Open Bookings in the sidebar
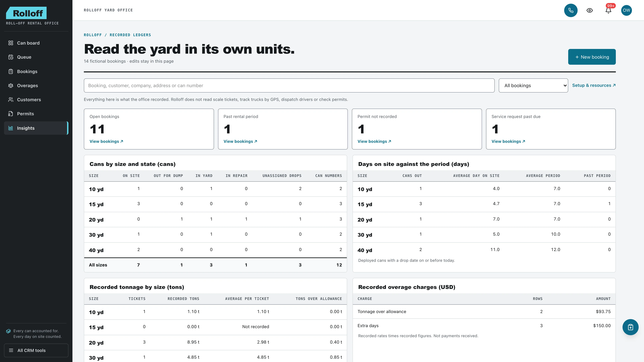Image resolution: width=644 pixels, height=362 pixels. coord(36,71)
